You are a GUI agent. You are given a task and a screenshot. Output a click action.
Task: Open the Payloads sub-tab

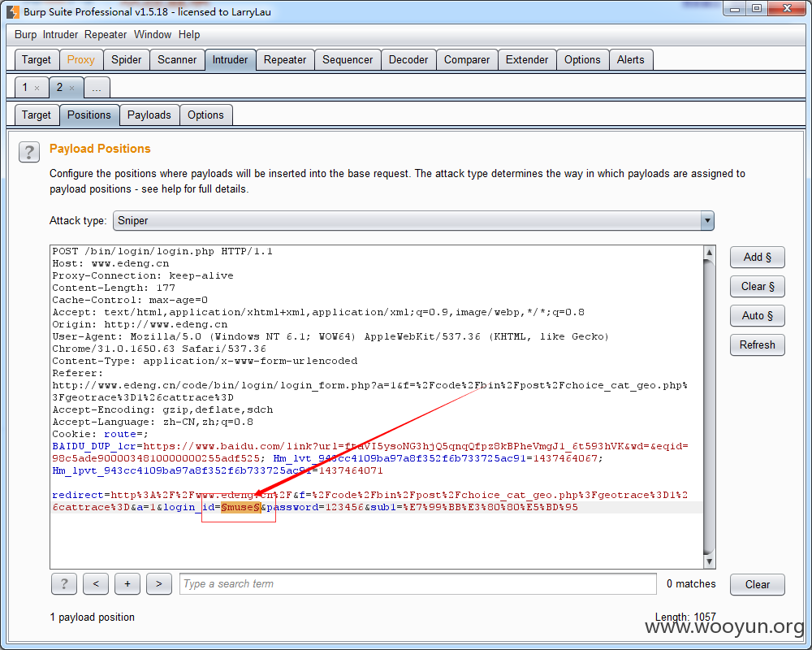click(x=149, y=115)
